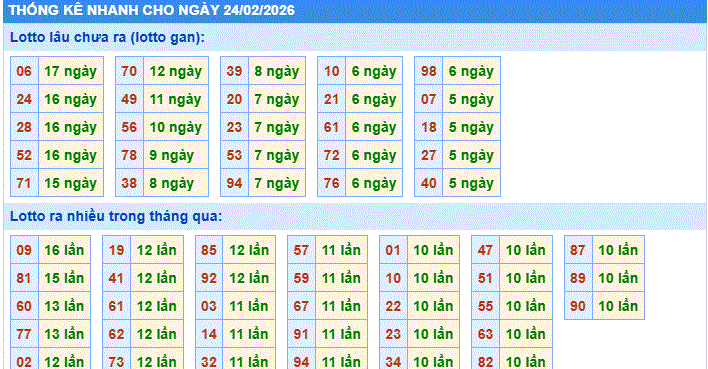Screen dimensions: 708x369
Task: Click number cell '49'
Action: point(129,99)
